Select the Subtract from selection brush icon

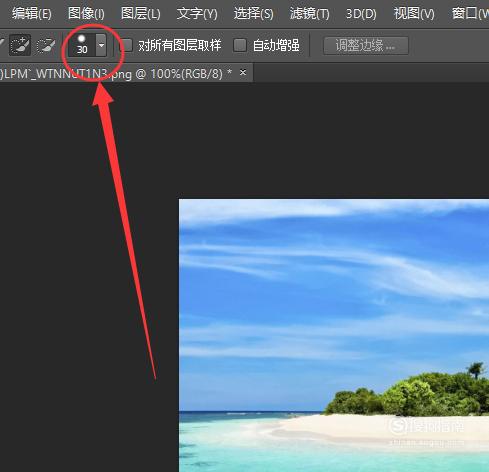click(45, 45)
